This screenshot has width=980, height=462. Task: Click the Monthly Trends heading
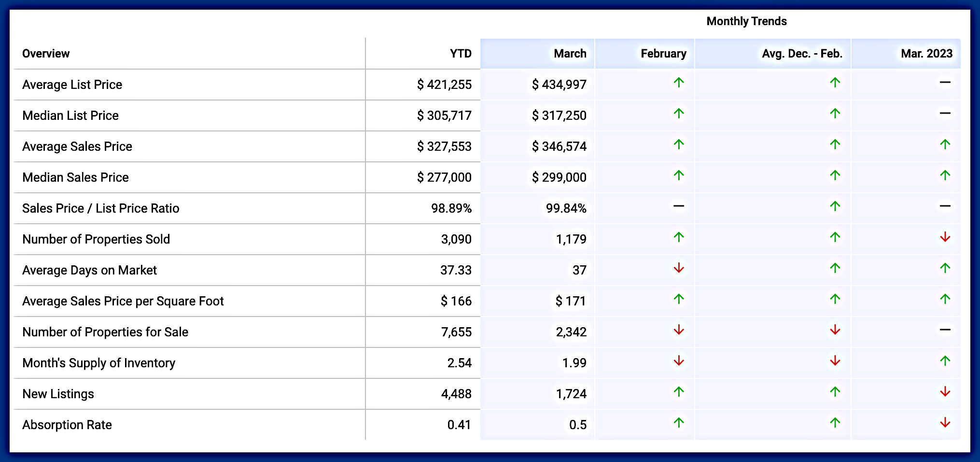(746, 21)
